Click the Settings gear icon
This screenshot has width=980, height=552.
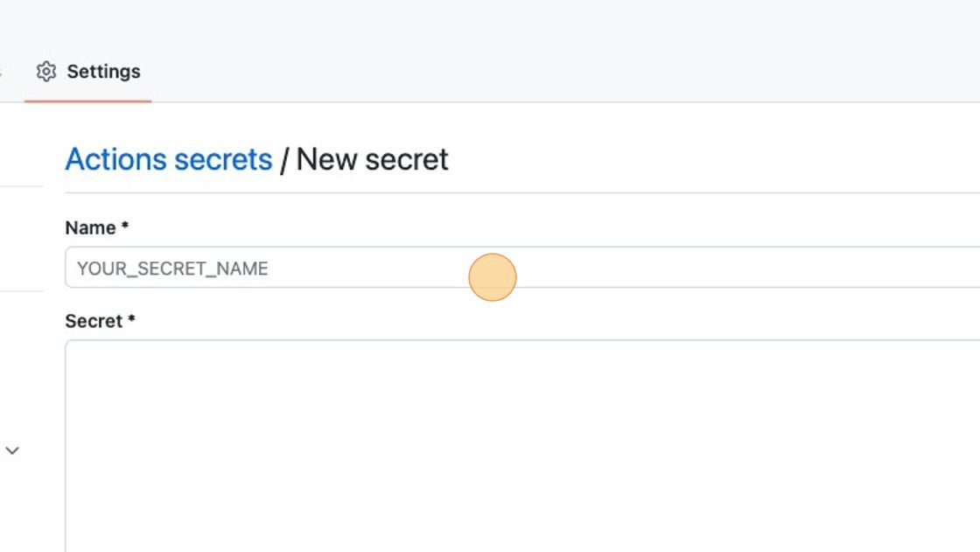tap(45, 71)
